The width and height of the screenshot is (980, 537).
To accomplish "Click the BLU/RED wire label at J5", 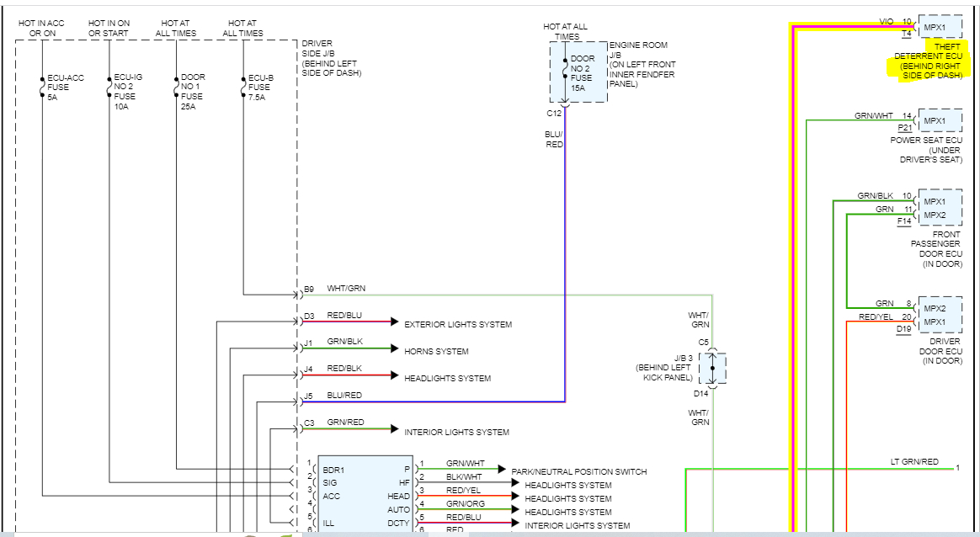I will (x=344, y=395).
